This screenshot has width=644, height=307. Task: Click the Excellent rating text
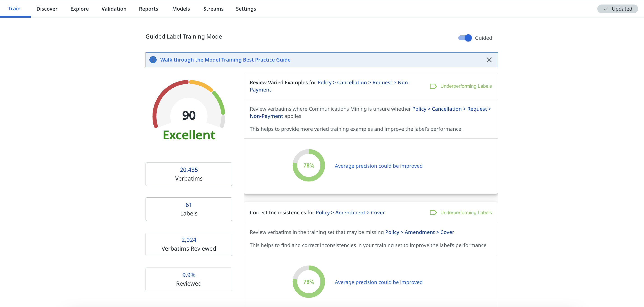coord(189,135)
